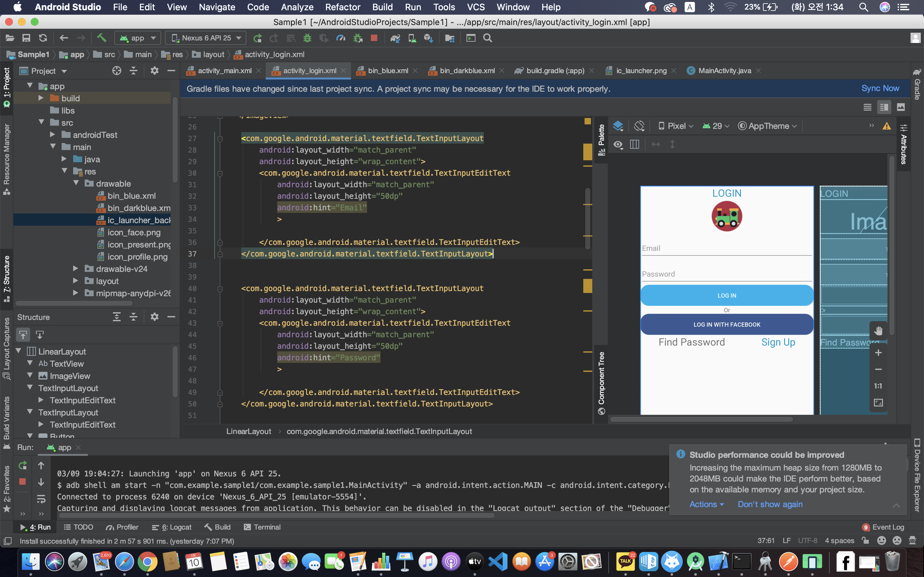Open the Nexus 6 API 25 device dropdown
The width and height of the screenshot is (924, 577).
pos(206,38)
